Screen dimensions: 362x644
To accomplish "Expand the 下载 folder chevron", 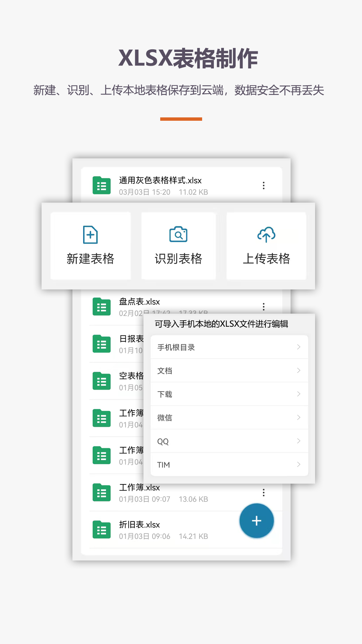I will tap(298, 394).
